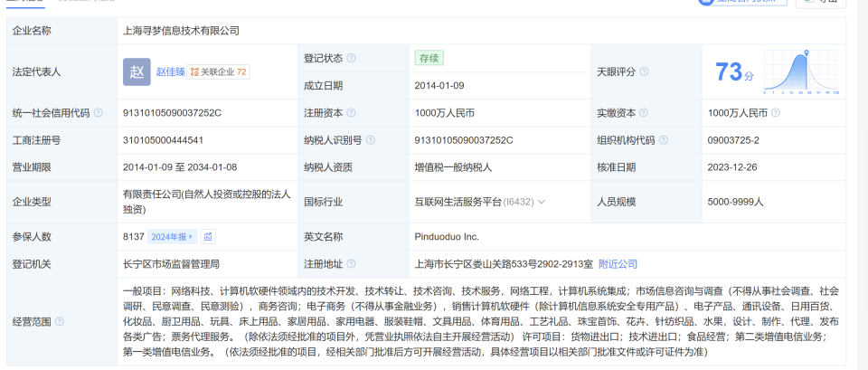Click the 赵 avatar of legal representative
This screenshot has height=370, width=868.
137,72
